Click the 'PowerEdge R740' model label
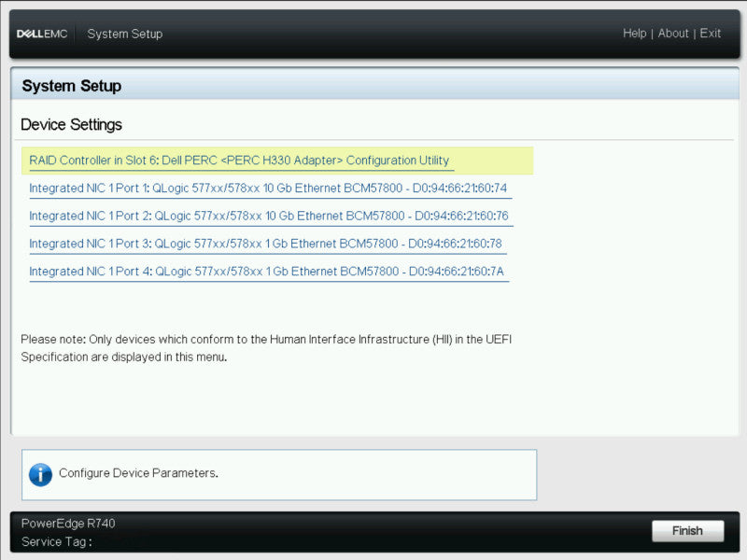747x560 pixels. (x=68, y=524)
